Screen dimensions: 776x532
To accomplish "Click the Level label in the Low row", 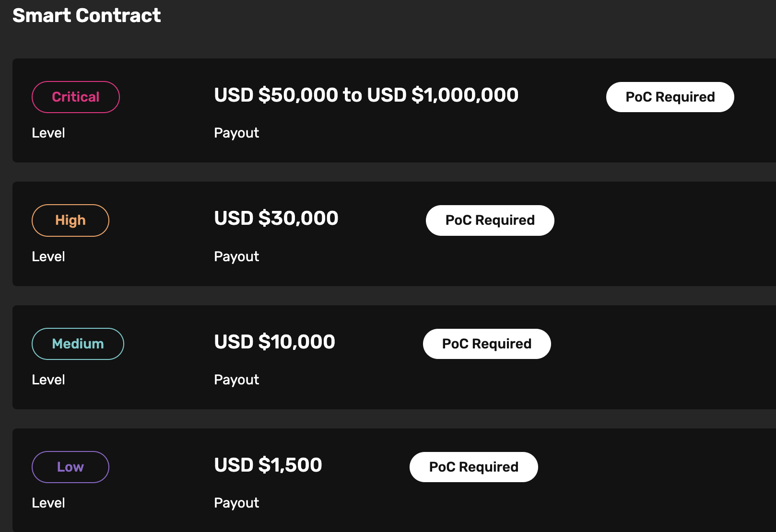I will pyautogui.click(x=48, y=502).
